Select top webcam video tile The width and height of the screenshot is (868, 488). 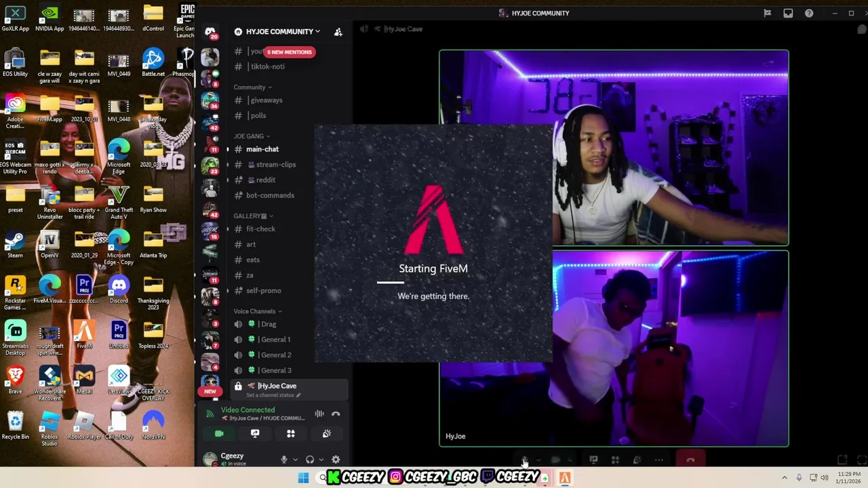[614, 148]
